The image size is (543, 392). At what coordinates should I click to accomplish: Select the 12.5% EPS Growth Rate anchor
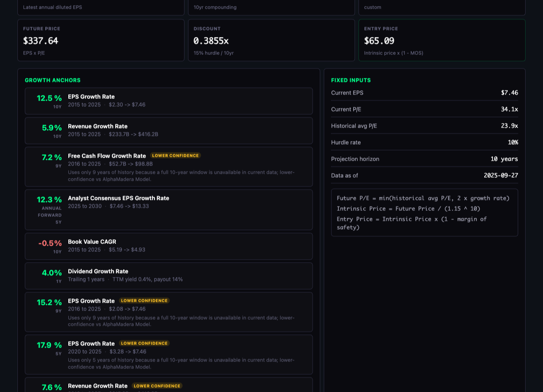pyautogui.click(x=169, y=101)
